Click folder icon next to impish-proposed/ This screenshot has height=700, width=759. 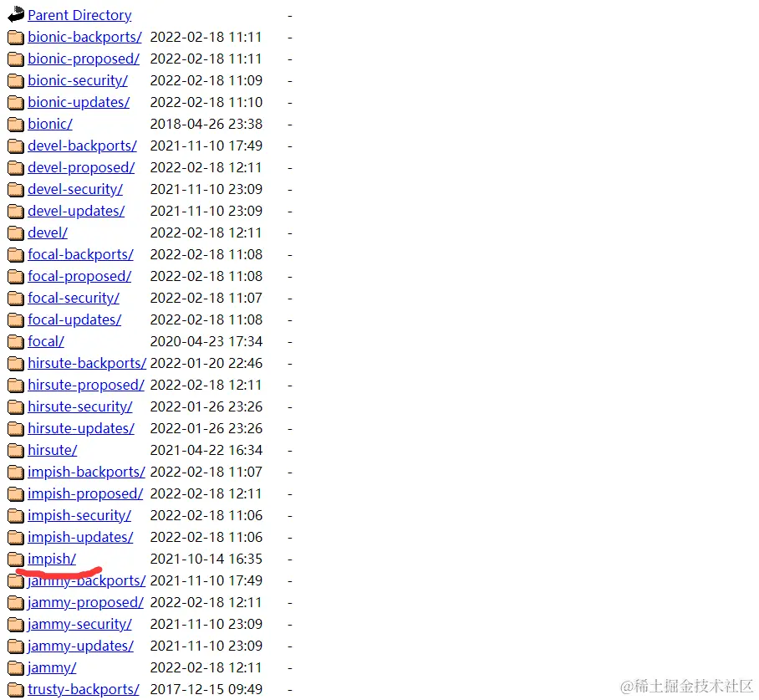pyautogui.click(x=16, y=494)
